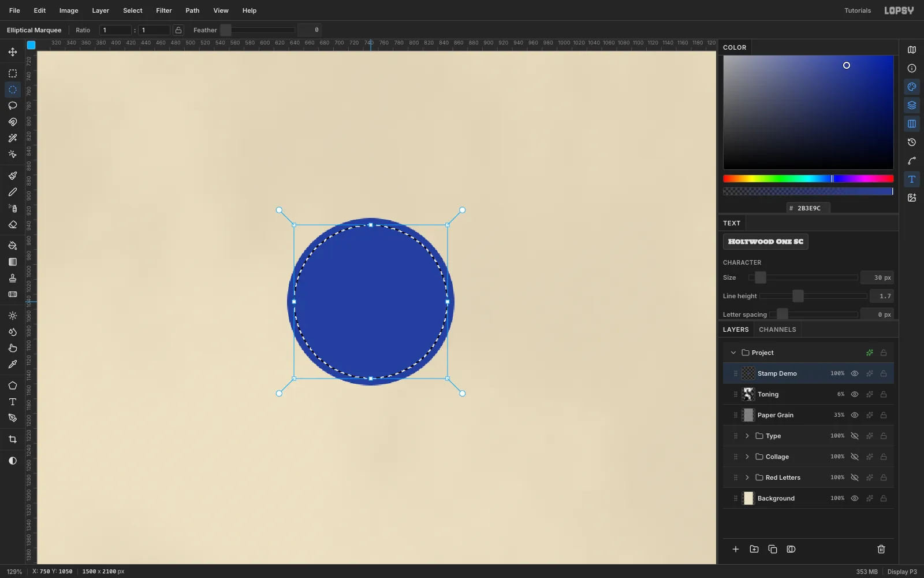This screenshot has width=924, height=578.
Task: Open the Select menu
Action: (133, 10)
